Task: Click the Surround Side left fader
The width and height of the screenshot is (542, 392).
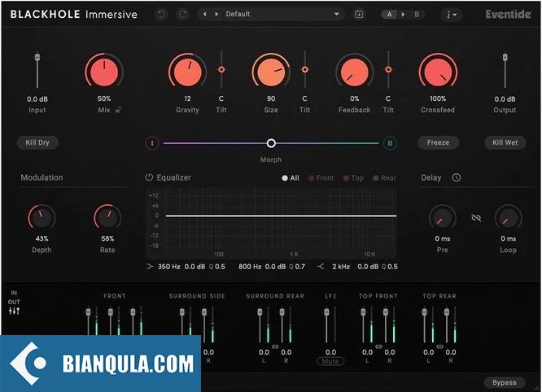Action: (182, 312)
